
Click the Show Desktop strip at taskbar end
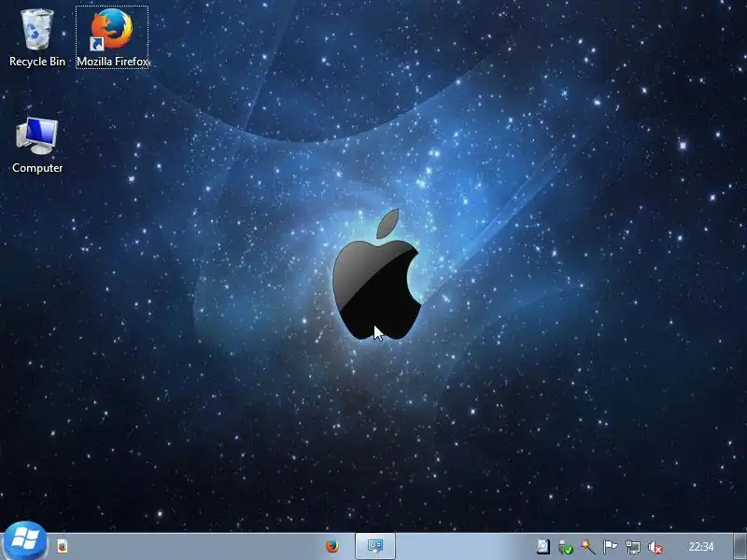coord(740,546)
